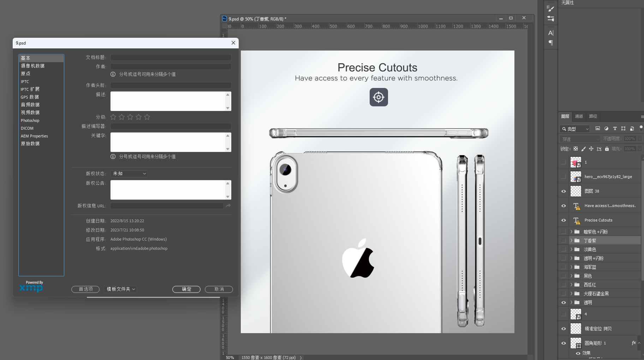Hide the 图层 38 layer
Viewport: 644px width, 360px height.
coord(563,191)
